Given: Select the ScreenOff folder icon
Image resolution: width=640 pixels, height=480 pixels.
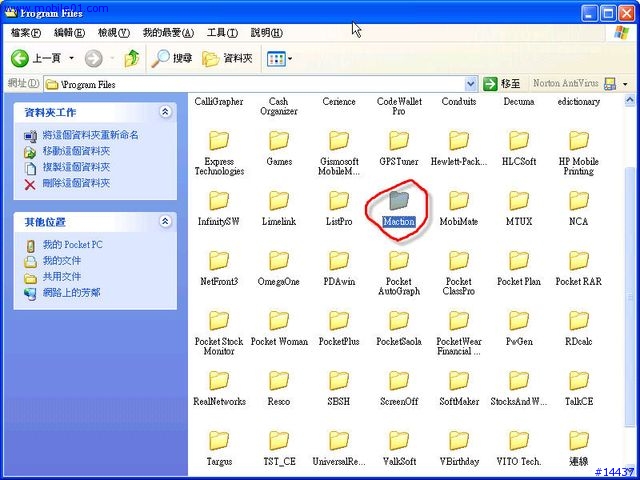Looking at the screenshot, I should [399, 380].
